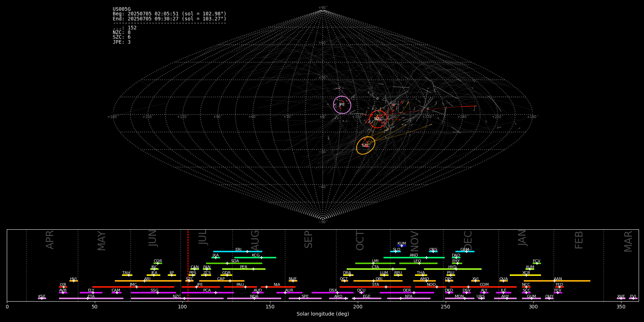Click the 'JPE: 3' count in the header

coord(122,42)
